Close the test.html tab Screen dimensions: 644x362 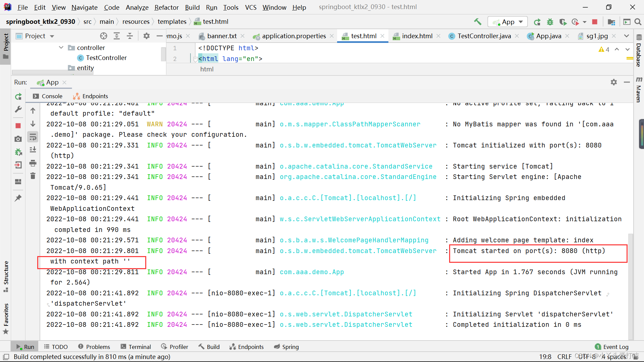(382, 36)
